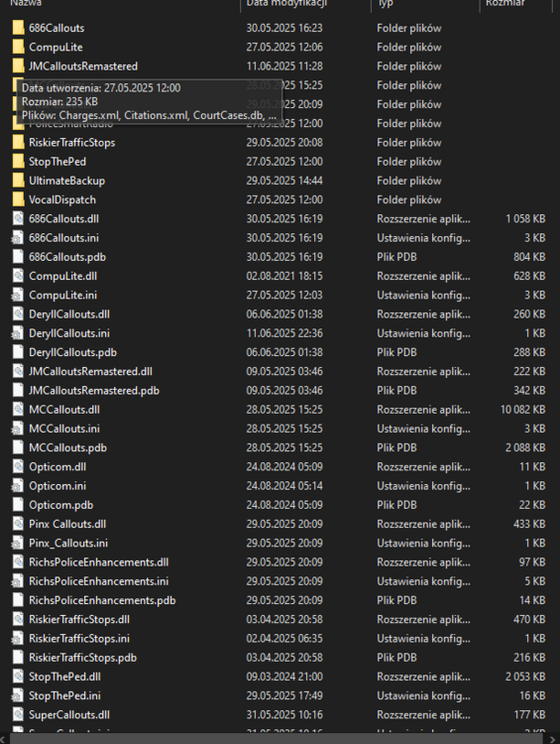Click the 10 082 KB size value
This screenshot has height=744, width=560.
522,410
